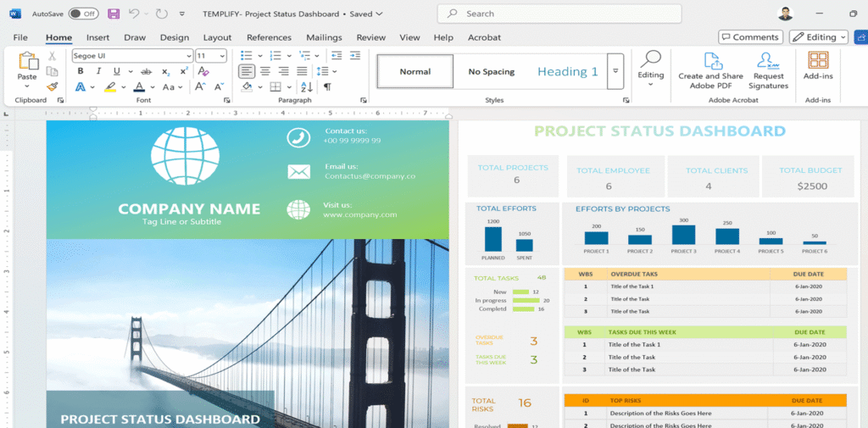Open the Add-ins button
This screenshot has height=428, width=868.
point(818,70)
